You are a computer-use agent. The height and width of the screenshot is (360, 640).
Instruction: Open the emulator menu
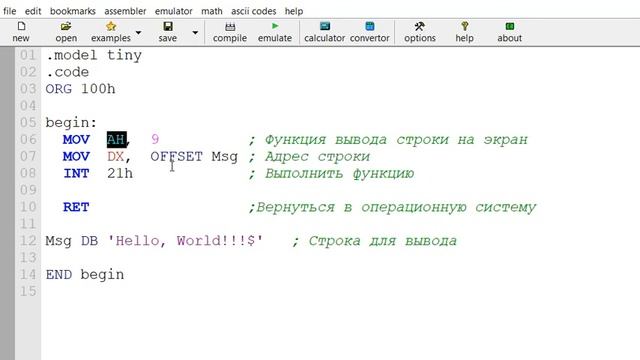pos(173,11)
